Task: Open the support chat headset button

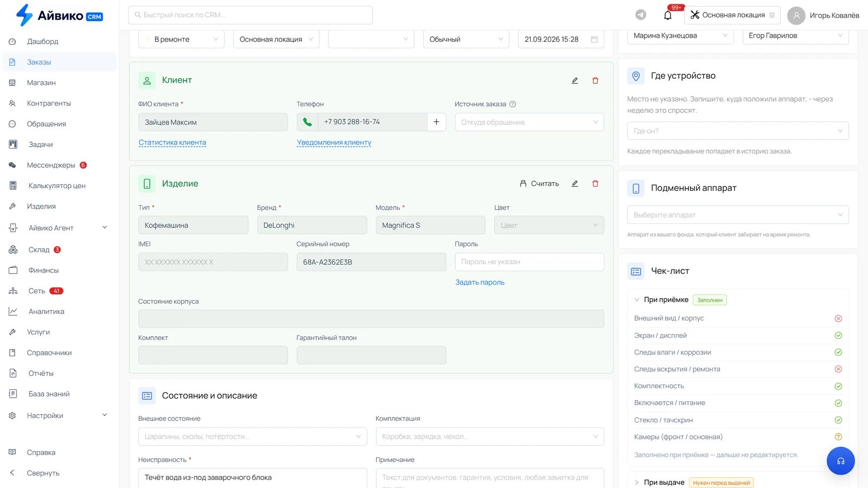Action: pyautogui.click(x=840, y=461)
